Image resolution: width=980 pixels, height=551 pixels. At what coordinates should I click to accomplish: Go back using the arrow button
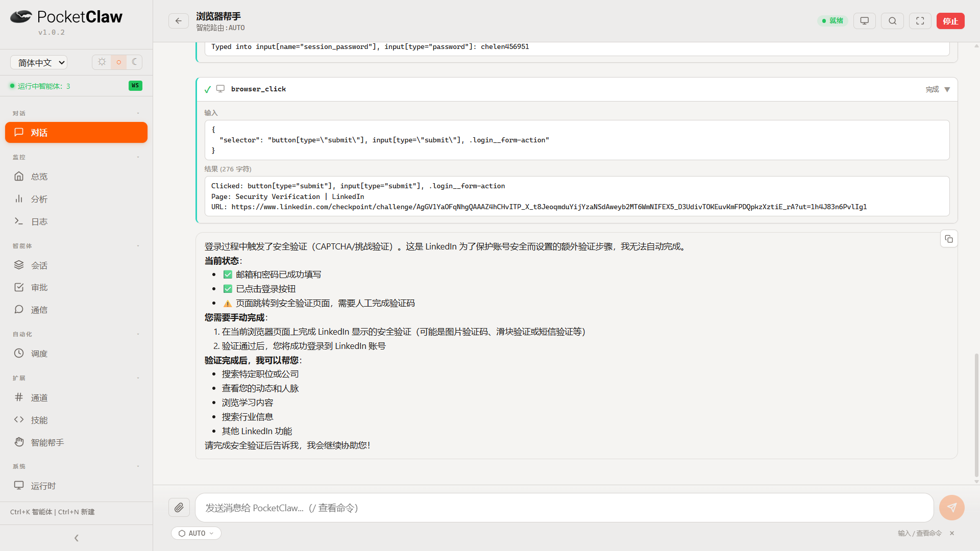[179, 21]
